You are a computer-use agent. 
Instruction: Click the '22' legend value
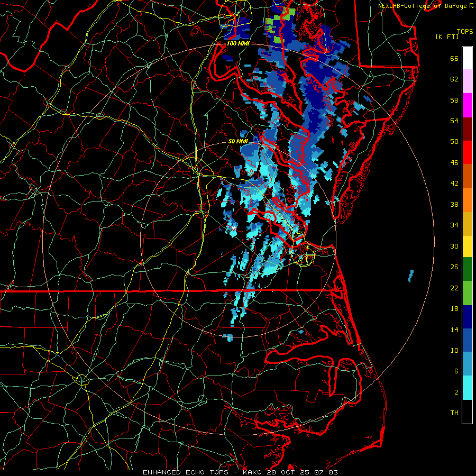tap(454, 288)
